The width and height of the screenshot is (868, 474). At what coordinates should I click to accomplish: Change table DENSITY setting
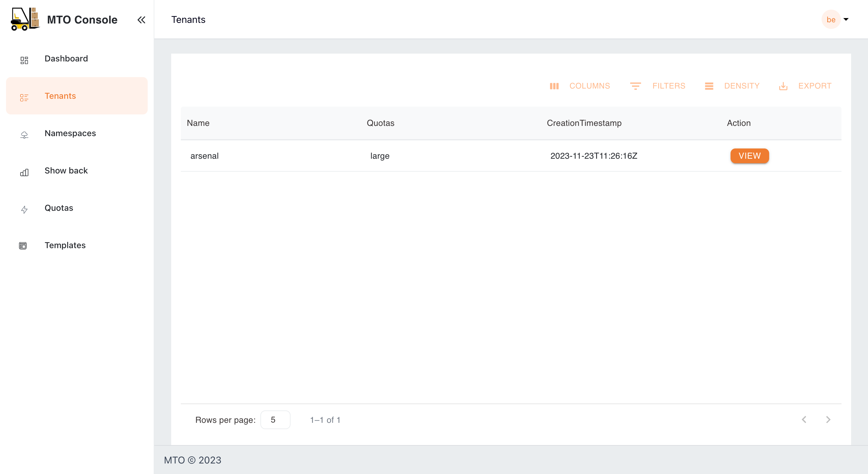[732, 86]
